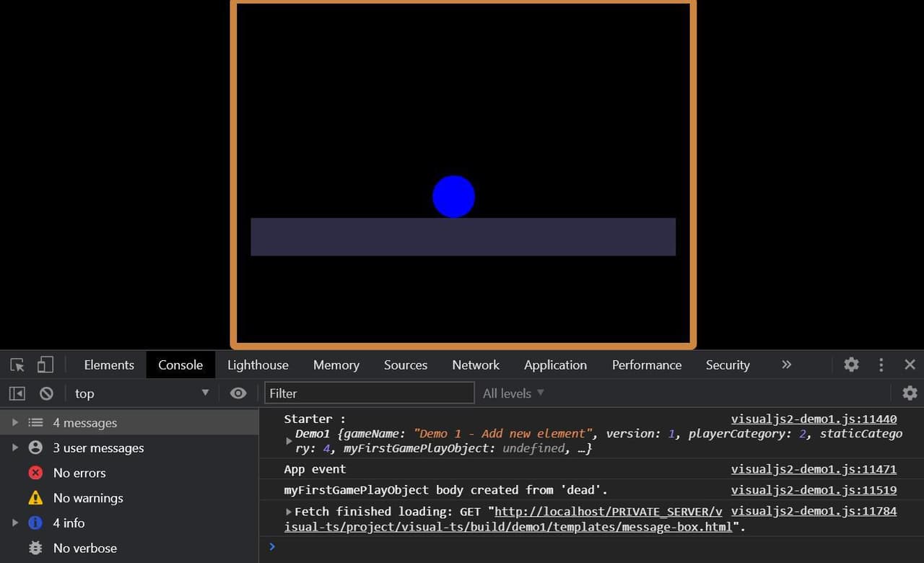This screenshot has width=924, height=563.
Task: Select the '4 messages' list icon
Action: (35, 423)
